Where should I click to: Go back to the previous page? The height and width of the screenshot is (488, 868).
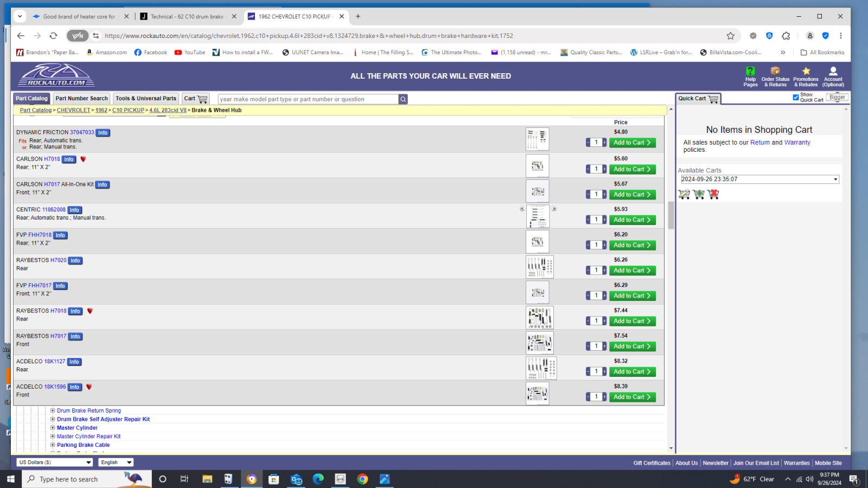click(21, 36)
